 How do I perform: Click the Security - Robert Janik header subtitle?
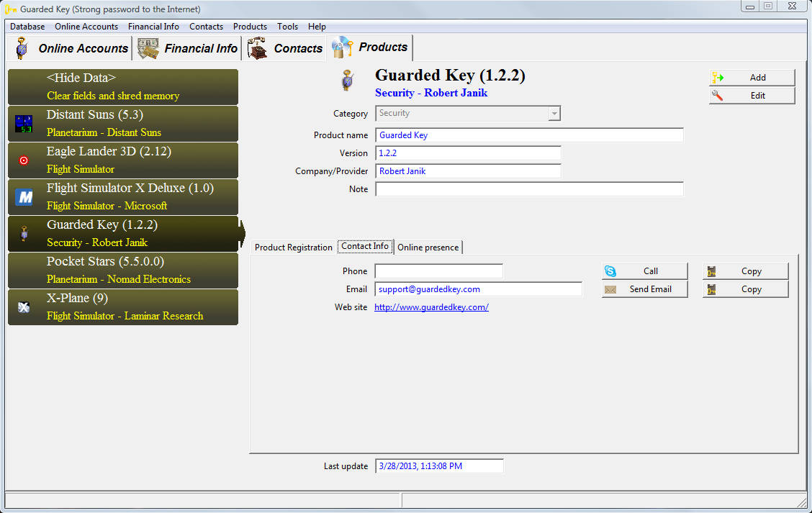431,94
